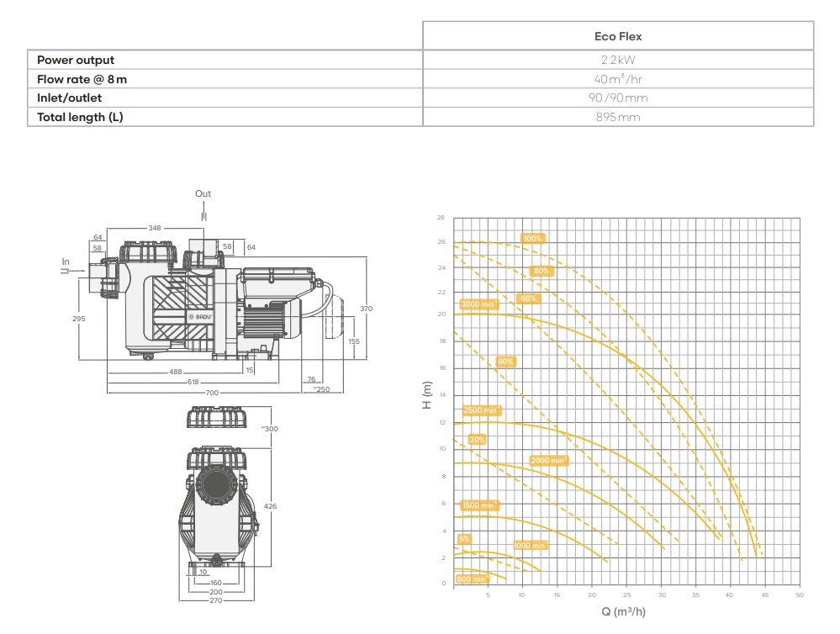
Task: Select the "618" length dimension
Action: [x=193, y=382]
